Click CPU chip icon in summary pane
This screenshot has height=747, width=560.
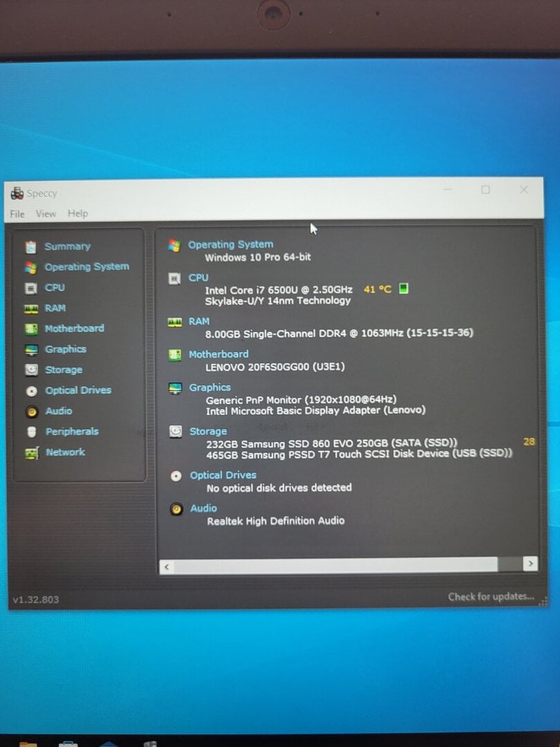[175, 279]
